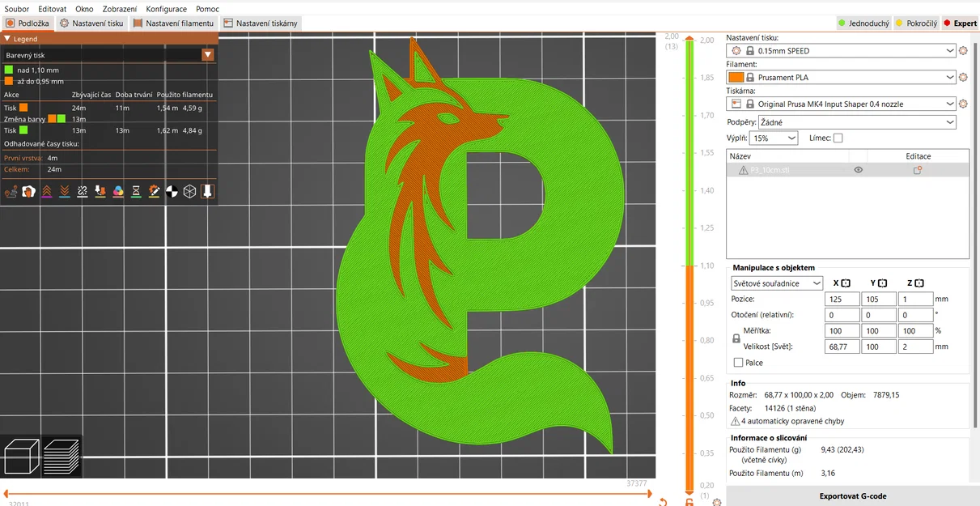Enable the Palce inches checkbox

738,363
